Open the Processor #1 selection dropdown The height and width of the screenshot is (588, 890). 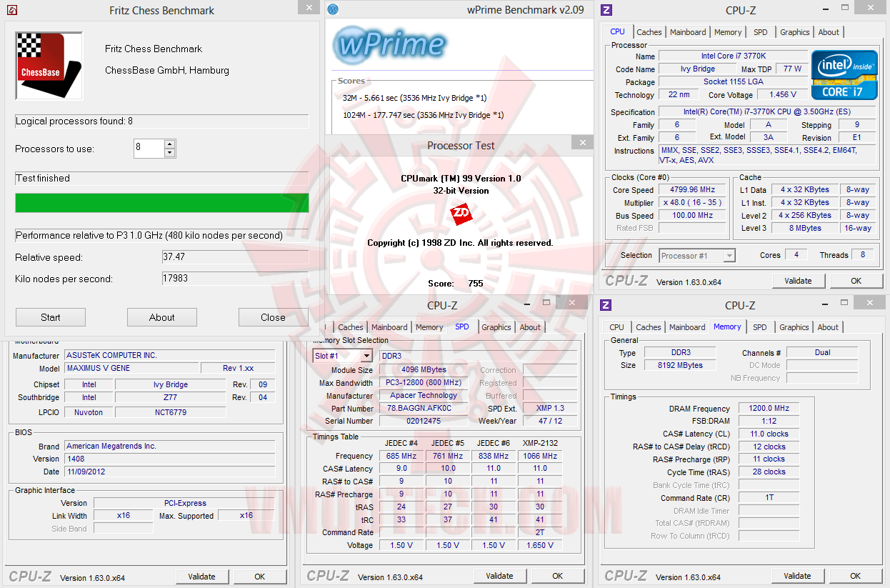click(729, 255)
